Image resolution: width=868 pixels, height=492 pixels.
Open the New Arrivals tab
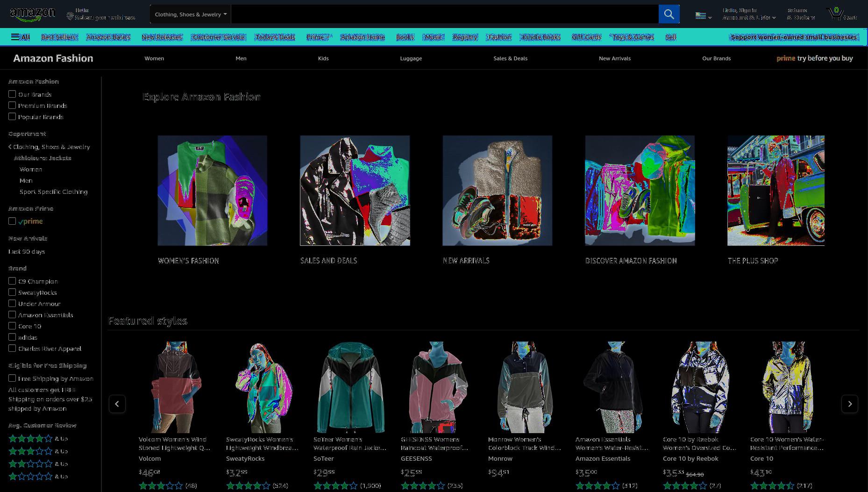[x=615, y=58]
